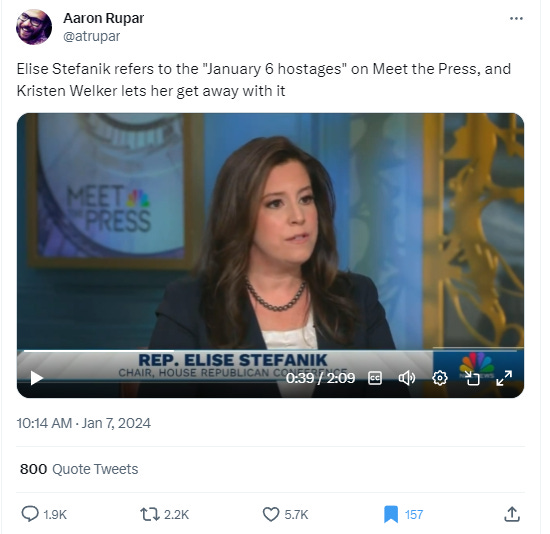Expand video to fullscreen
The image size is (550, 534).
pyautogui.click(x=504, y=378)
